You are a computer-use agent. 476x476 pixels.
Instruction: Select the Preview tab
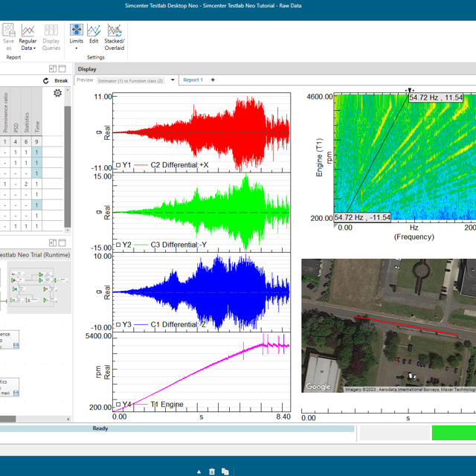(x=85, y=80)
